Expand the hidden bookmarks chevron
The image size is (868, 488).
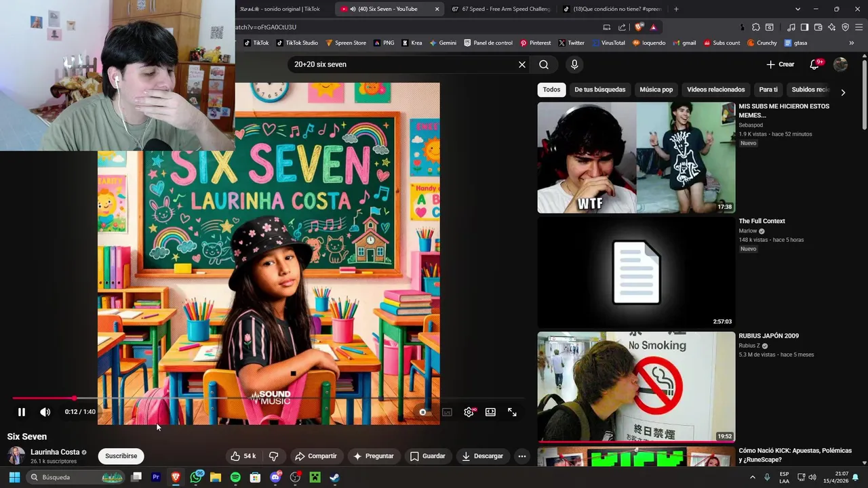851,43
